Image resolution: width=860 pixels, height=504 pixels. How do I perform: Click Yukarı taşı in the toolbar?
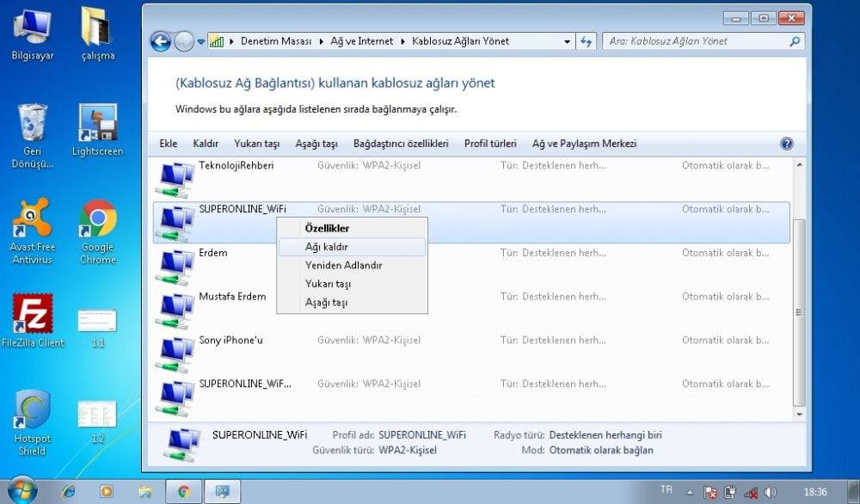pyautogui.click(x=256, y=144)
